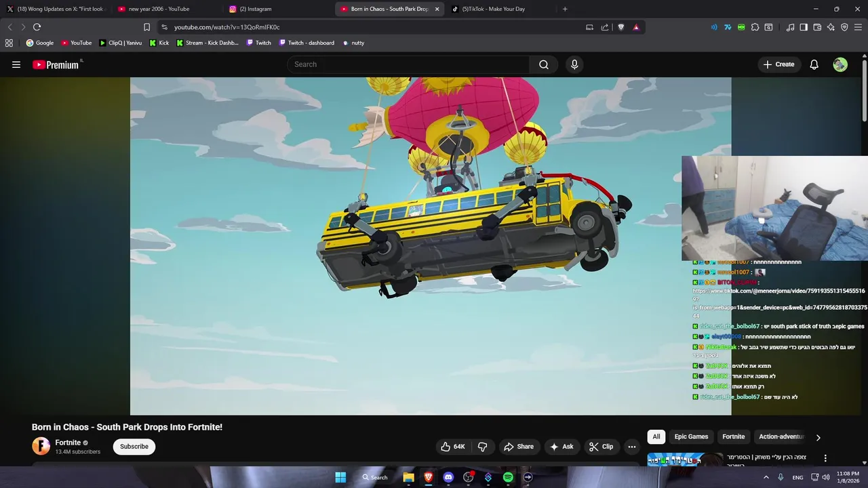Go back to the previous page
This screenshot has width=868, height=488.
9,27
